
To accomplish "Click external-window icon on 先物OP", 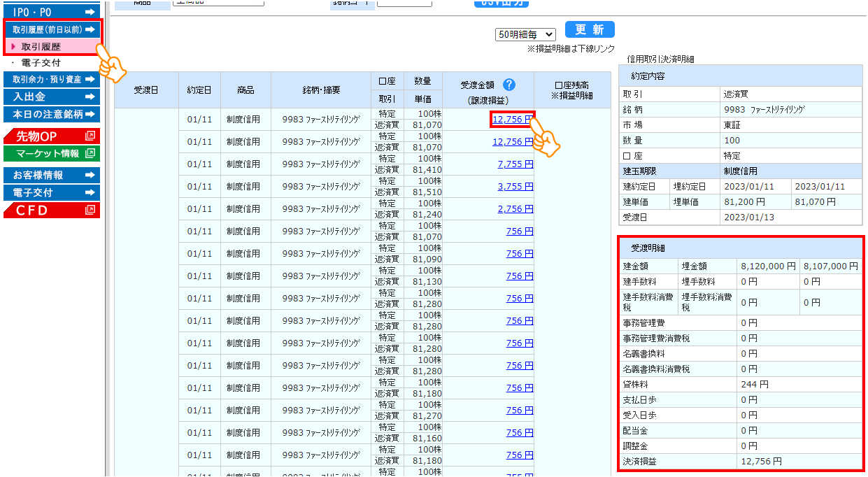I will [90, 136].
